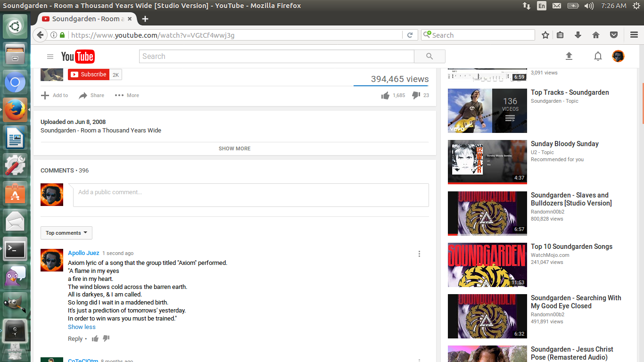Go to Firefox home page icon

[x=596, y=35]
